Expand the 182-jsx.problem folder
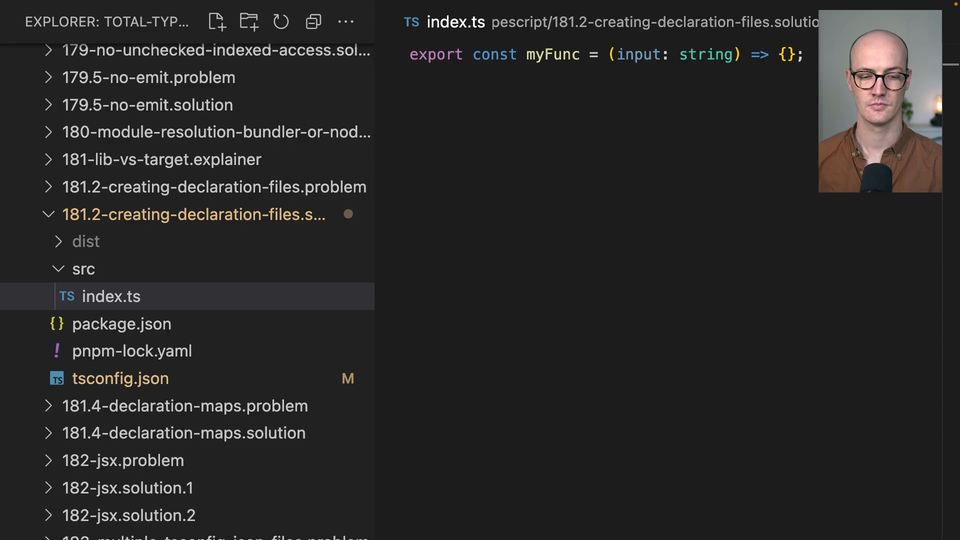 pyautogui.click(x=122, y=460)
